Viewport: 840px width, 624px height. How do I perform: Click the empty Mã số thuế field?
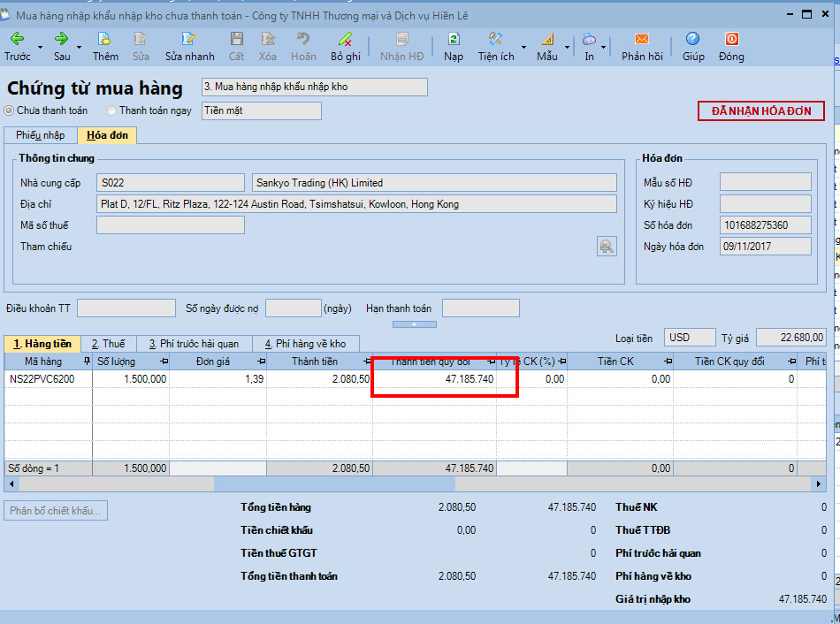[171, 225]
